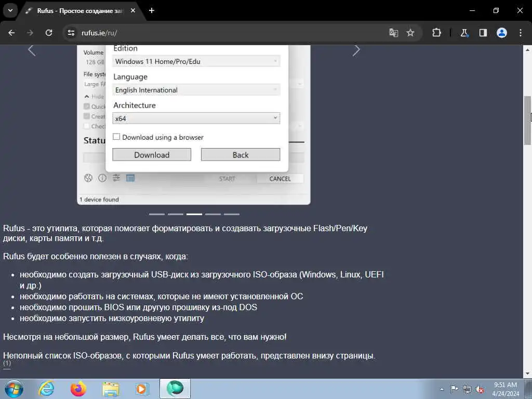Click the Rufus log window icon
The image size is (532, 399).
[130, 178]
